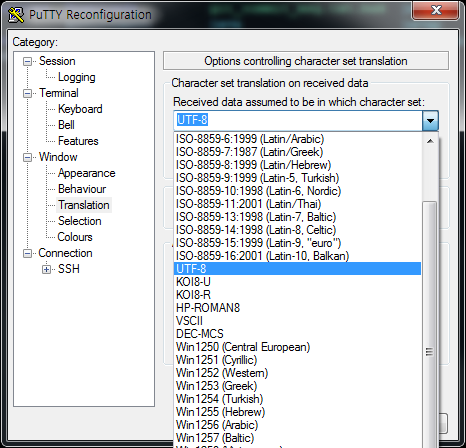This screenshot has height=448, width=466.
Task: Click the PuTTY icon in title bar
Action: coord(16,15)
